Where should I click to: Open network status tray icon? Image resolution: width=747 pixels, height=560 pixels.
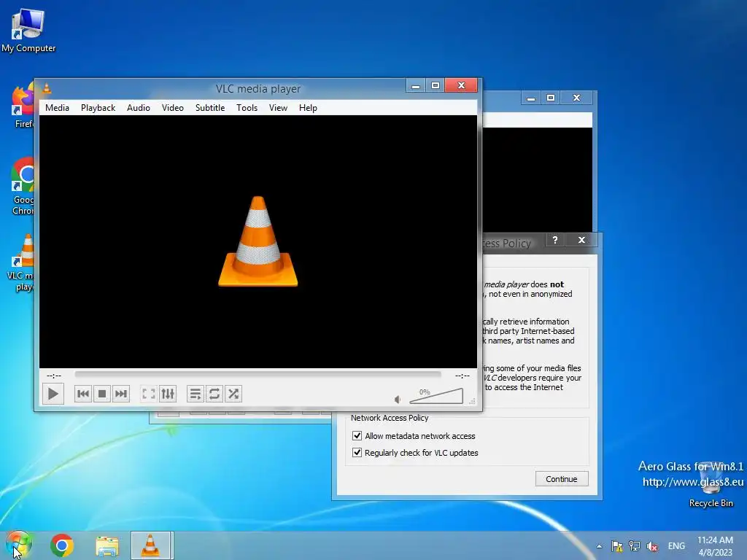pyautogui.click(x=635, y=546)
